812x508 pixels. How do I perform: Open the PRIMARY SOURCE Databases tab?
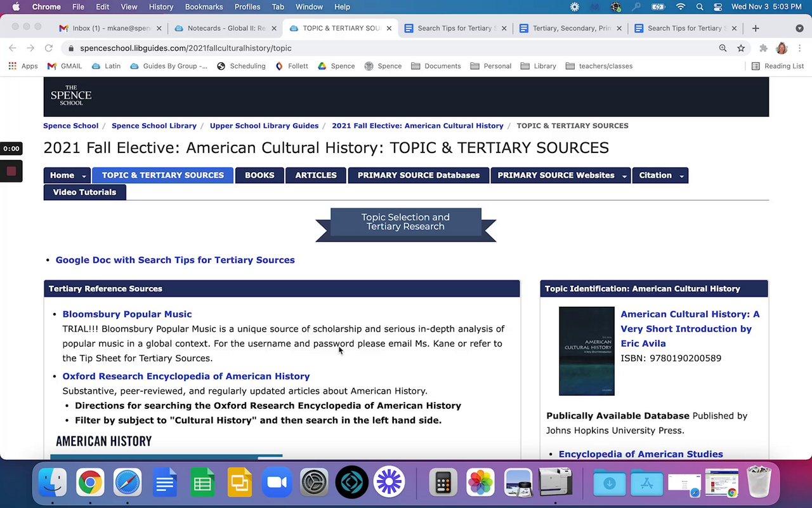click(x=419, y=175)
